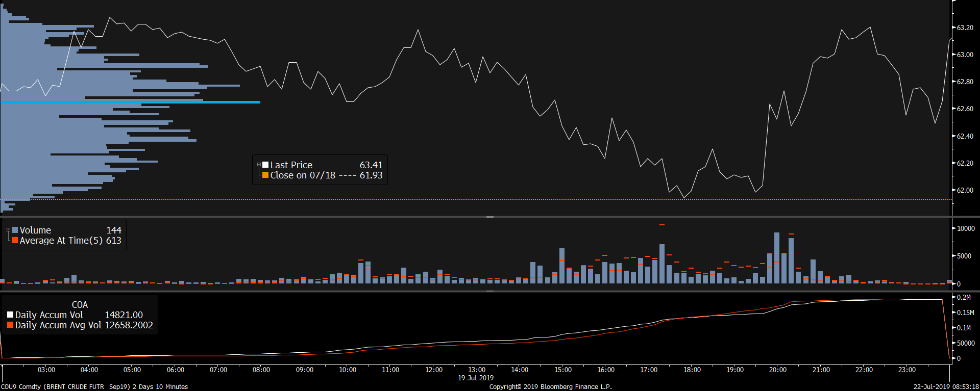Select the Average At Time(5) legend label
The image size is (980, 391).
pos(61,240)
